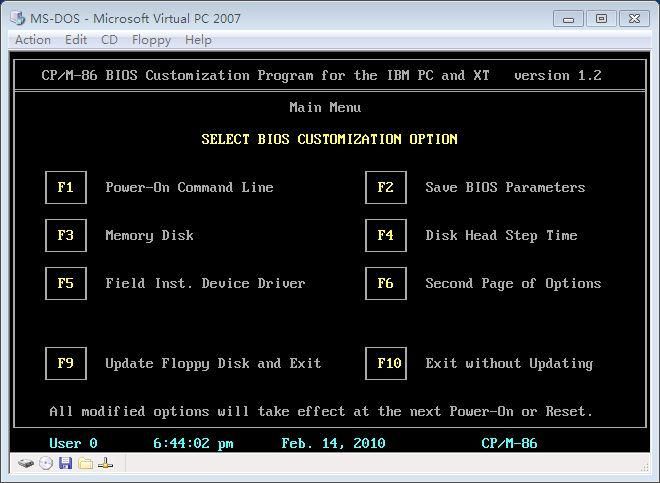Open the CD menu
Image resolution: width=660 pixels, height=483 pixels.
109,40
